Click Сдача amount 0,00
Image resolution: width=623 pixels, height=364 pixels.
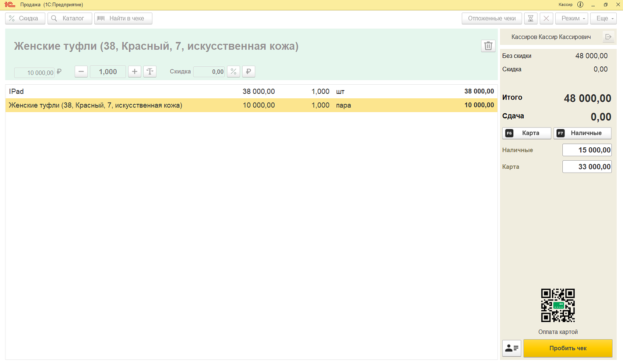(601, 117)
